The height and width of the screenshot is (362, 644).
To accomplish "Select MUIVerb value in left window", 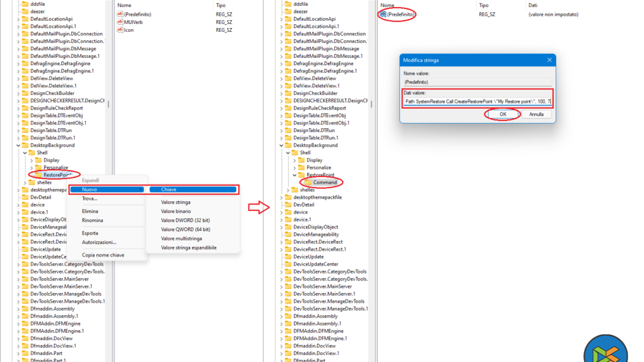I will click(133, 21).
